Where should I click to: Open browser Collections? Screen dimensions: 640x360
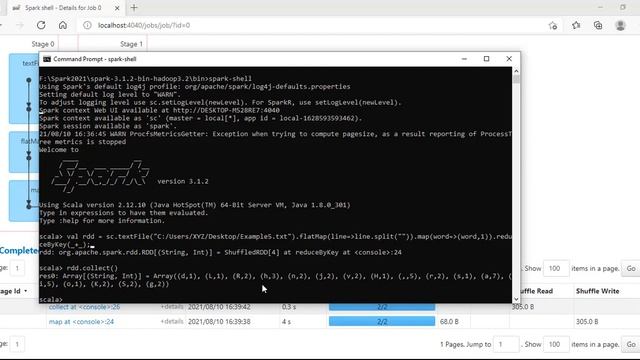(x=598, y=25)
